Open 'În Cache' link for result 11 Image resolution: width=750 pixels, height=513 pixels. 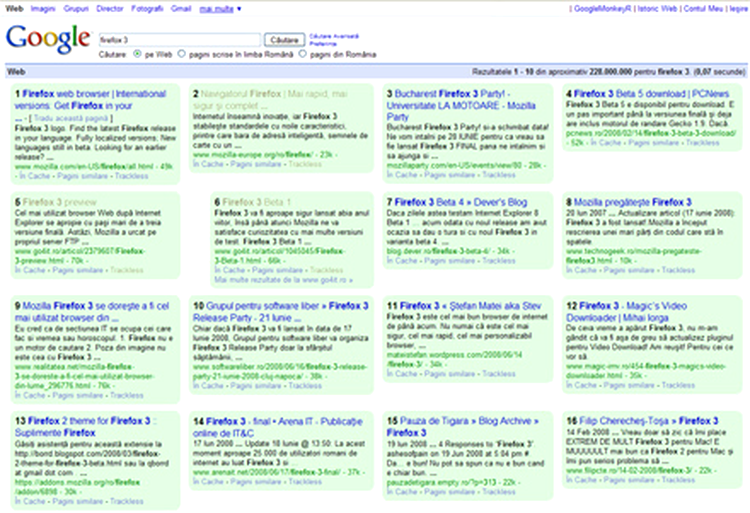point(402,374)
